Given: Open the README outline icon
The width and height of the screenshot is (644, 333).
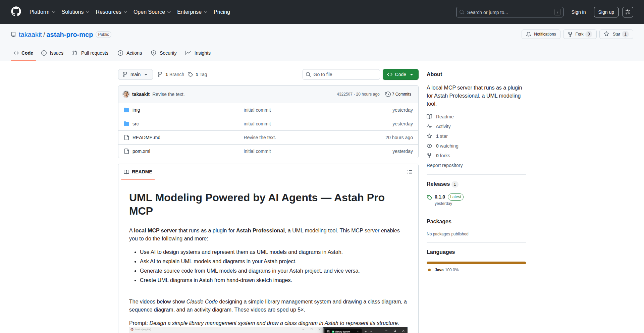Looking at the screenshot, I should tap(410, 172).
